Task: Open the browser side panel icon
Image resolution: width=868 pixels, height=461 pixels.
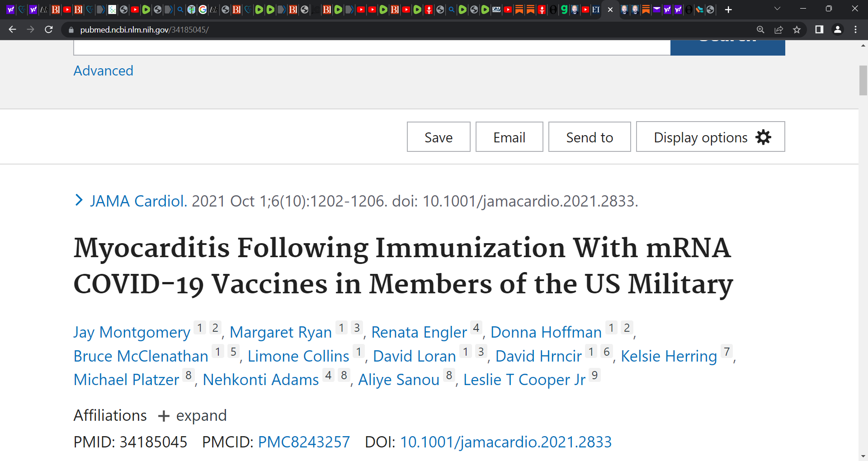Action: tap(819, 29)
